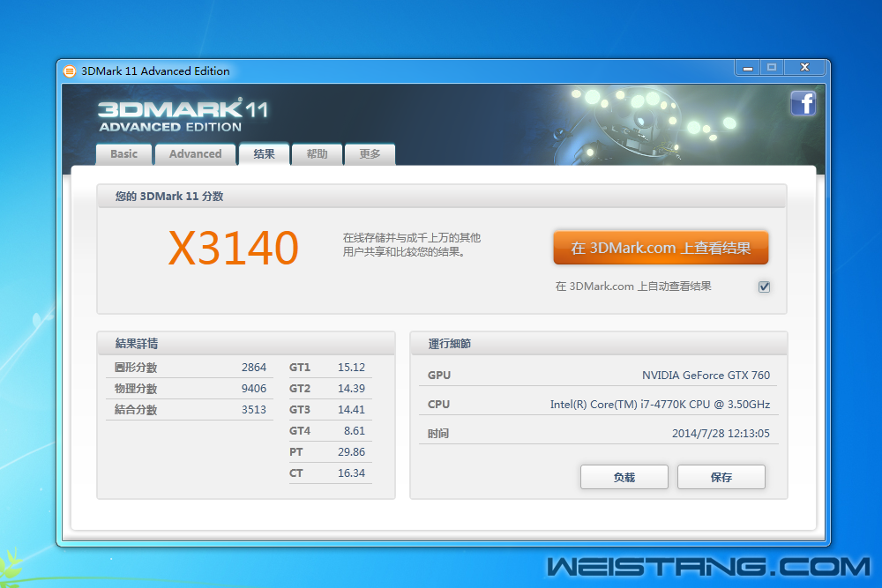Click the GPU label

click(x=438, y=375)
